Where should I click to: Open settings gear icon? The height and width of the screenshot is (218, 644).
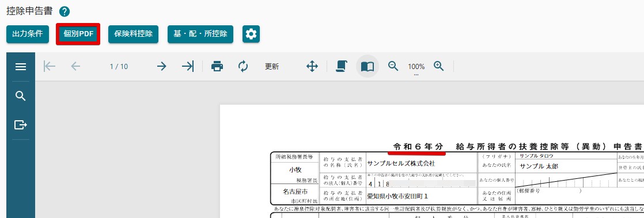pyautogui.click(x=251, y=34)
